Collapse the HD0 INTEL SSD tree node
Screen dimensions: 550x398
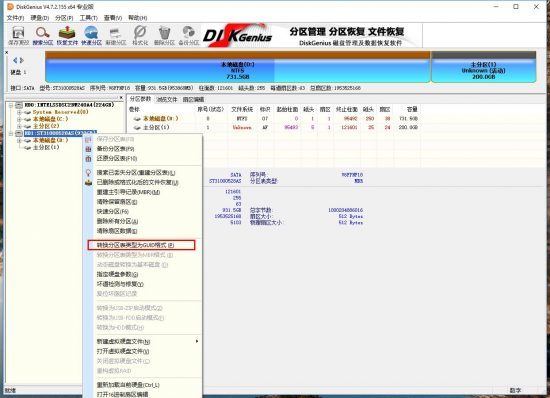[11, 105]
